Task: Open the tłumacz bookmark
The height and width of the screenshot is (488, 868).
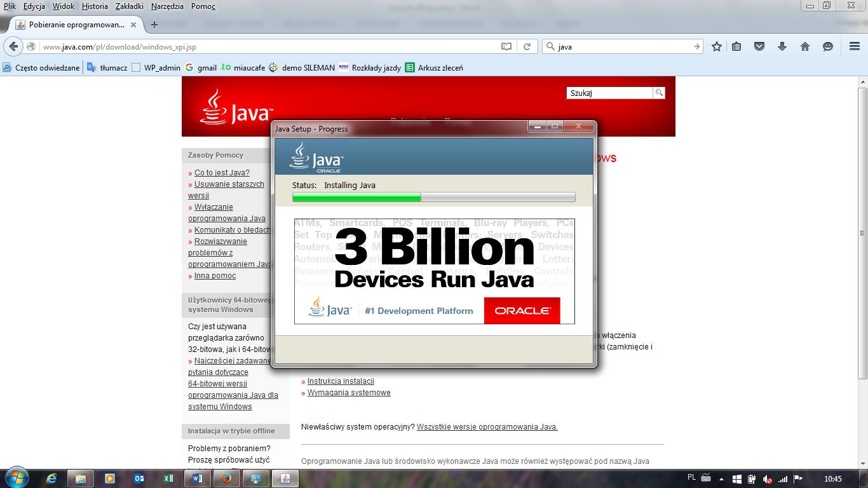Action: click(107, 67)
